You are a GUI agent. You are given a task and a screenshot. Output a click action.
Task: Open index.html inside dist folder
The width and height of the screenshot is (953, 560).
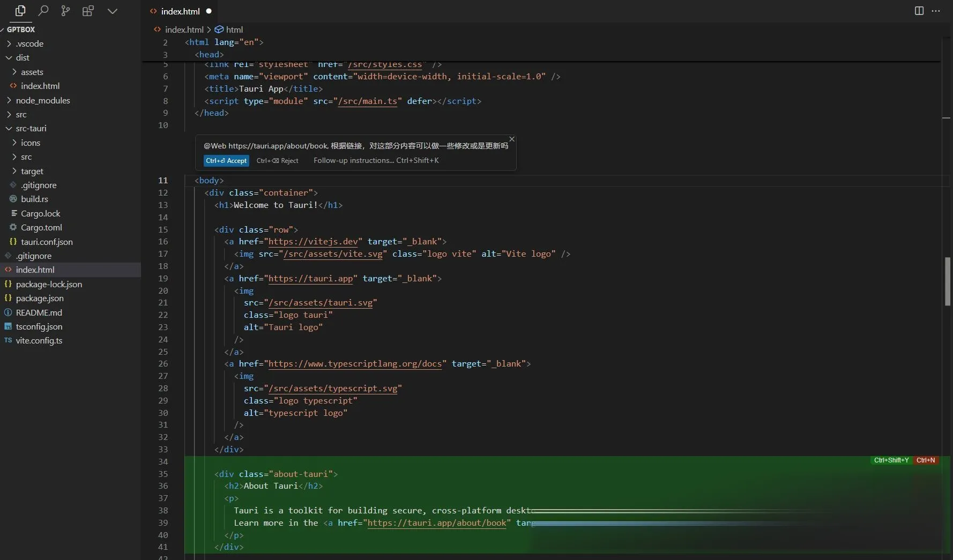(x=40, y=86)
